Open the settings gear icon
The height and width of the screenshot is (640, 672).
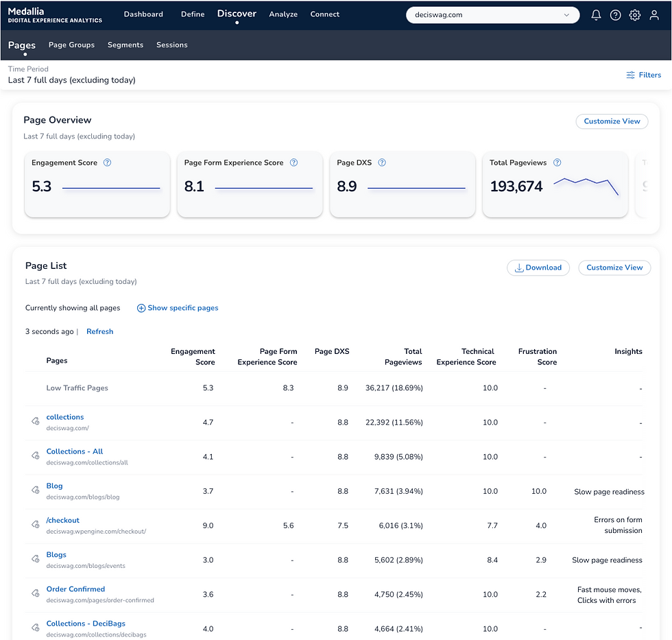[634, 15]
